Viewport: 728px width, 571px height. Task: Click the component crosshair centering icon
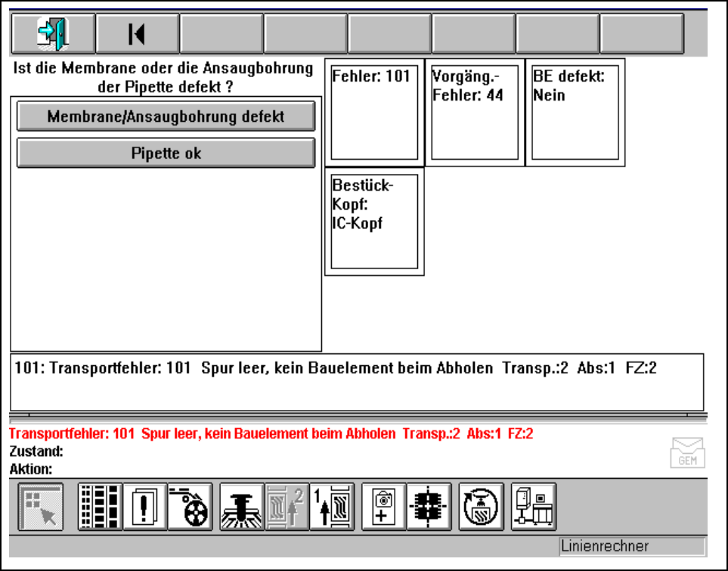429,507
